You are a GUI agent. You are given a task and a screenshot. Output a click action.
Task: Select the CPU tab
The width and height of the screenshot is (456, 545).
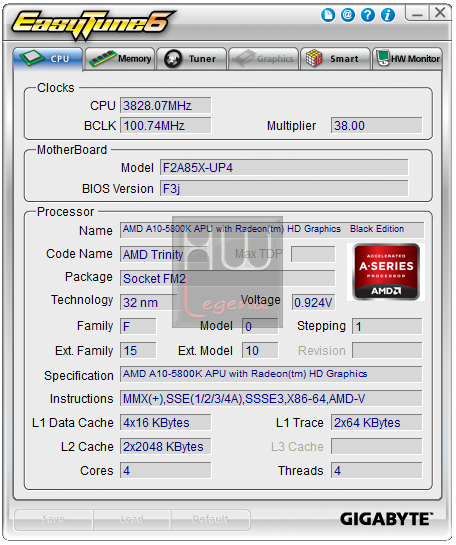coord(48,59)
